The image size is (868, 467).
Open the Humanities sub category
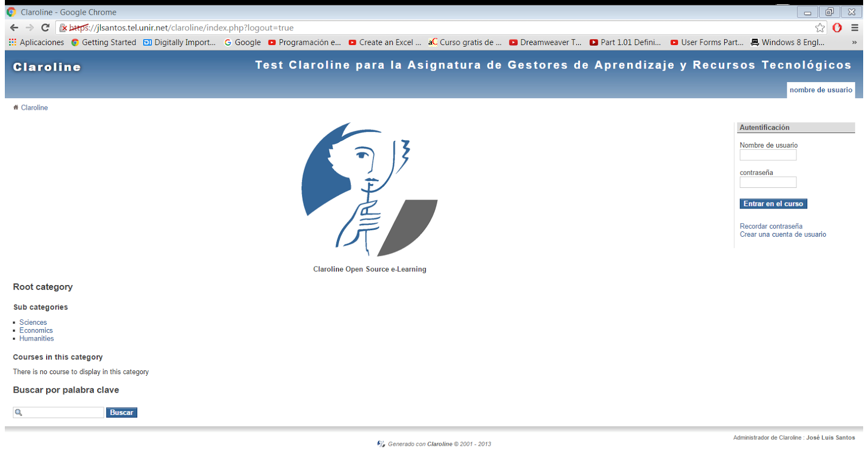coord(36,339)
